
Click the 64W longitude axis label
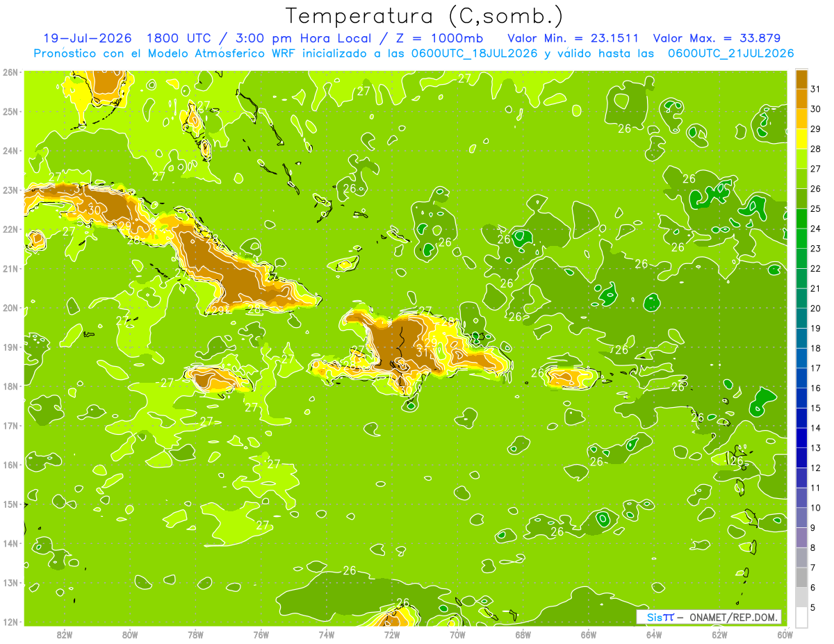coord(654,634)
